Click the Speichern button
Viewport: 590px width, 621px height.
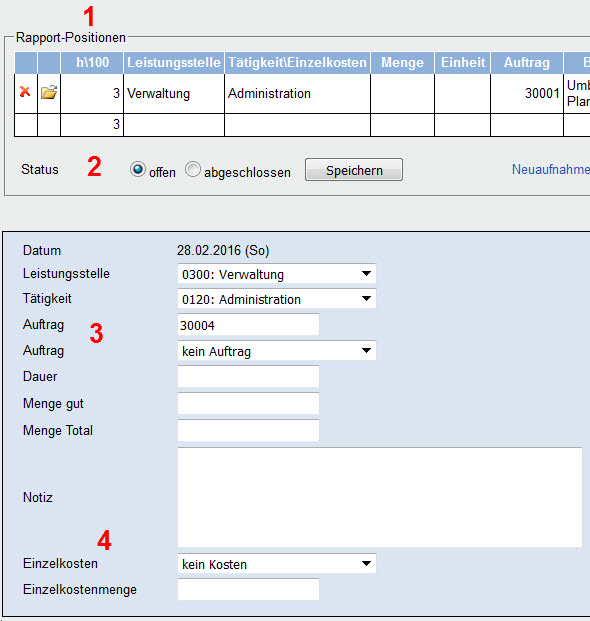[354, 170]
